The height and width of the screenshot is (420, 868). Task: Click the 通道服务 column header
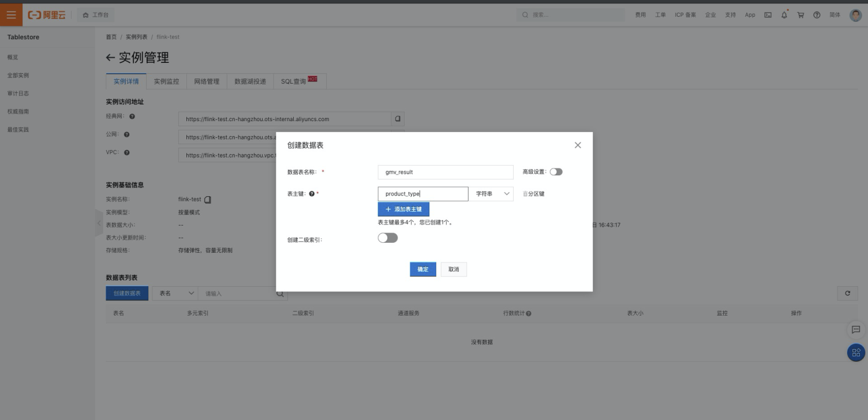click(x=409, y=313)
